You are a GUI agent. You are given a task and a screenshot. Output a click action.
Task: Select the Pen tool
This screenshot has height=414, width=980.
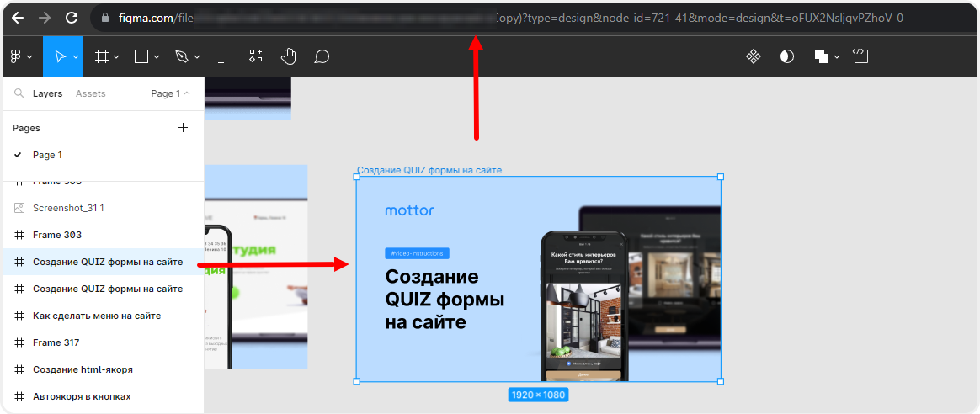[x=181, y=56]
